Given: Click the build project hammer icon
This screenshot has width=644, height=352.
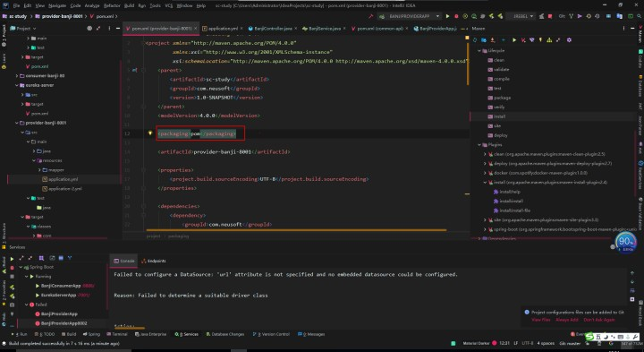Looking at the screenshot, I should (371, 16).
